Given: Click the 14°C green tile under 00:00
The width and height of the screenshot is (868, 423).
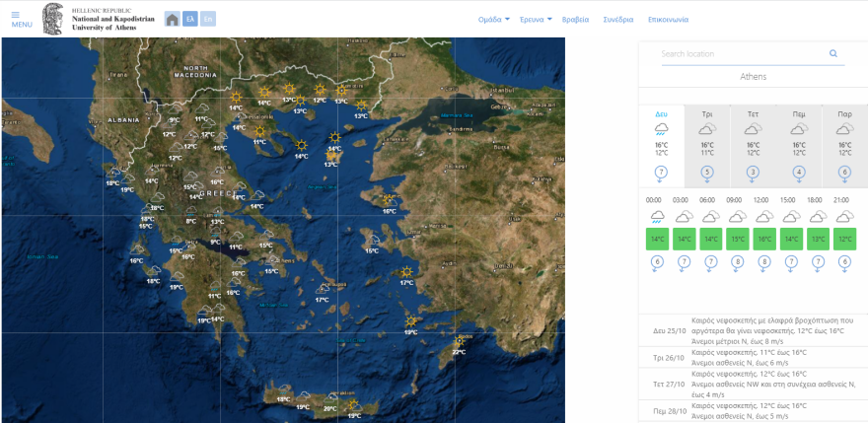Looking at the screenshot, I should (x=657, y=240).
